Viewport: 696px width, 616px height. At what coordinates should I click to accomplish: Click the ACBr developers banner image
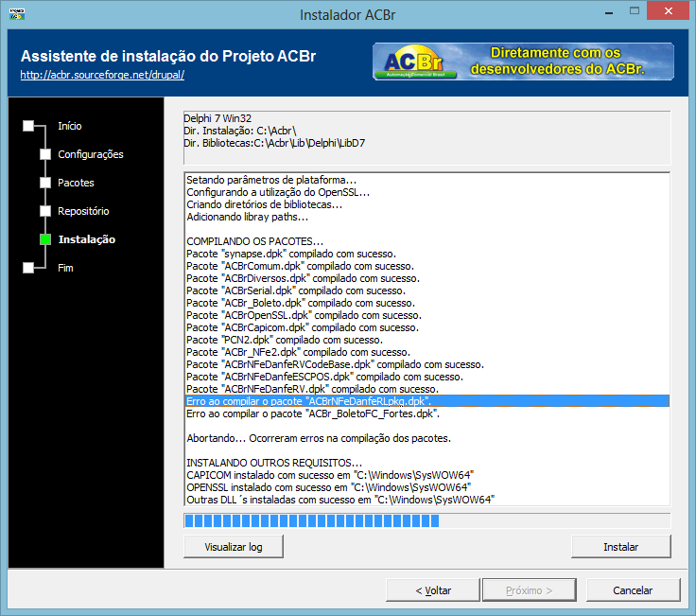[x=523, y=62]
